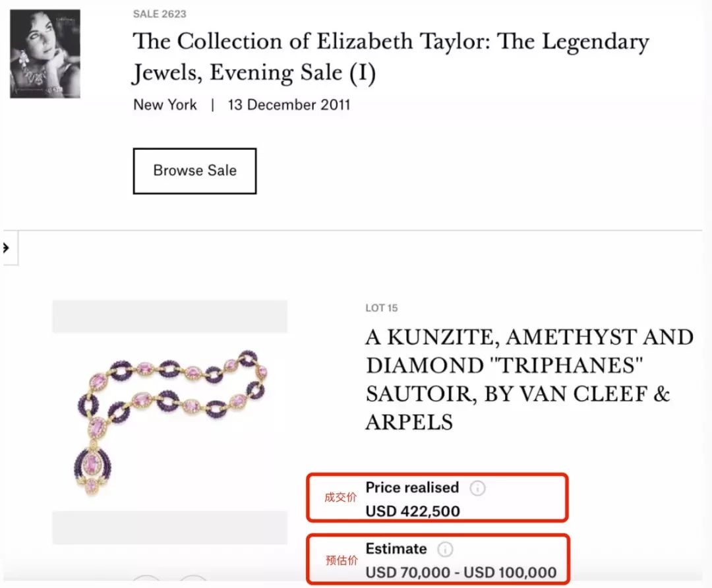Expand the side panel arrow on left edge

[x=7, y=248]
